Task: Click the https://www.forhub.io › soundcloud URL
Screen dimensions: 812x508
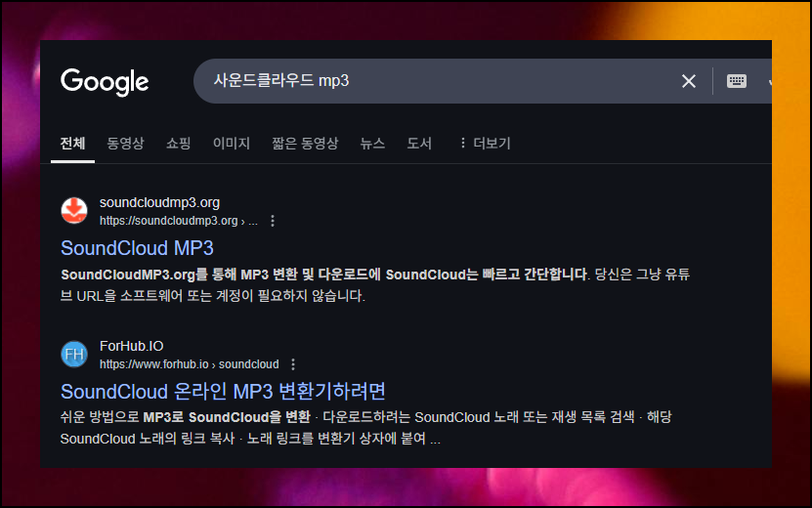Action: point(189,364)
